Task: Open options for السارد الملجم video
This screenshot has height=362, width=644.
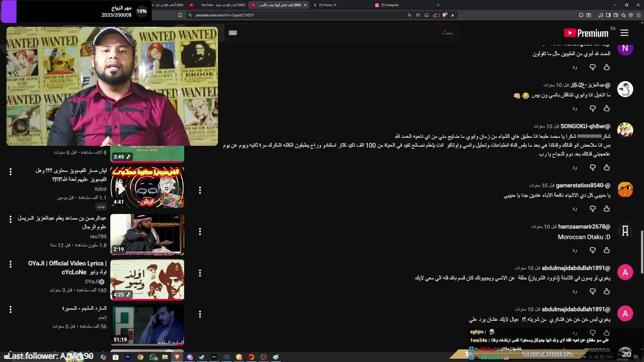Action: pos(200,314)
